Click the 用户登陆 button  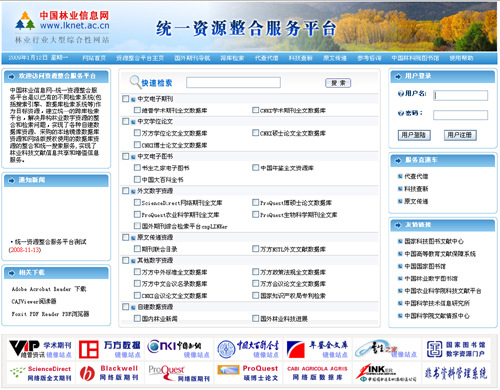point(414,135)
